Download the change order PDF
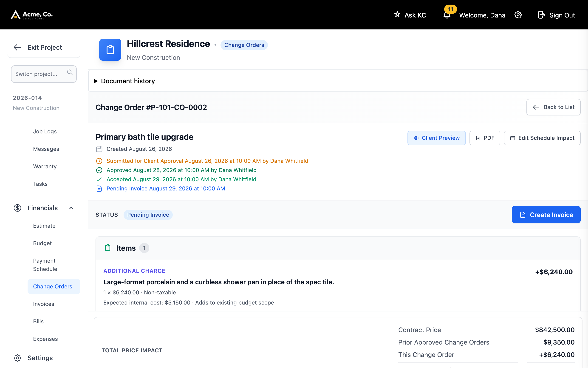The image size is (588, 368). pyautogui.click(x=484, y=138)
